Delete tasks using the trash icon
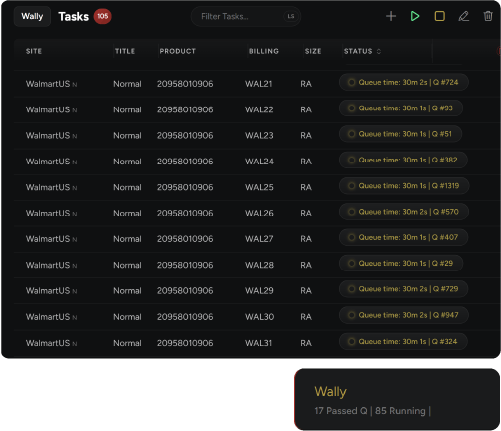The width and height of the screenshot is (501, 431). (488, 16)
